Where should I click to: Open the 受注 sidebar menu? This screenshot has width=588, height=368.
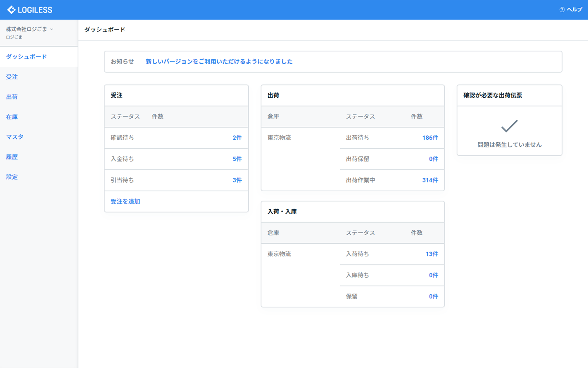pos(39,77)
